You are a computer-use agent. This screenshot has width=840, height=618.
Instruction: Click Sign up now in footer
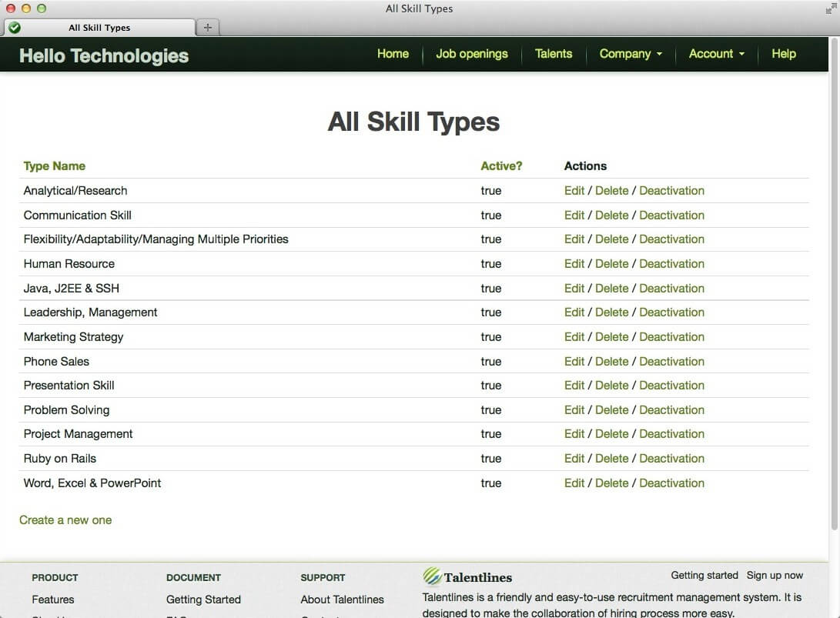pyautogui.click(x=775, y=575)
